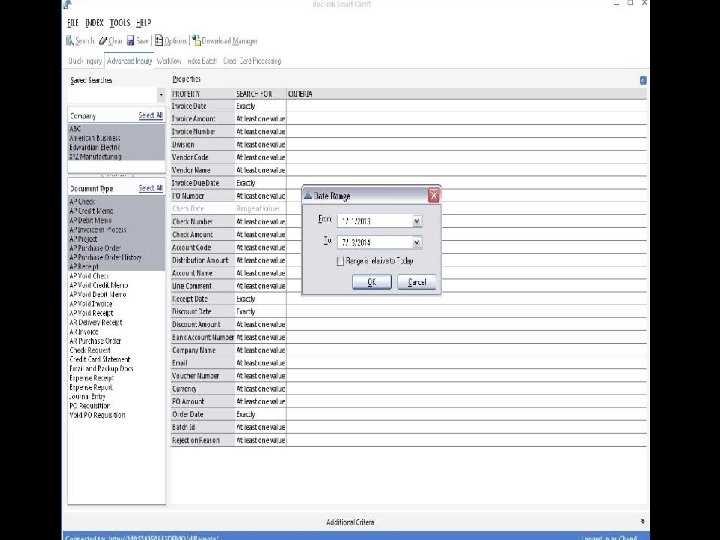Open the To date dropdown
The image size is (720, 540).
tap(416, 242)
